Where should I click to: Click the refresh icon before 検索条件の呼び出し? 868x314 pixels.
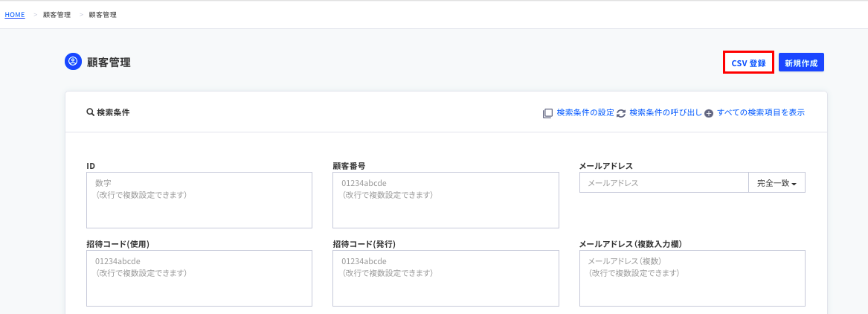621,113
